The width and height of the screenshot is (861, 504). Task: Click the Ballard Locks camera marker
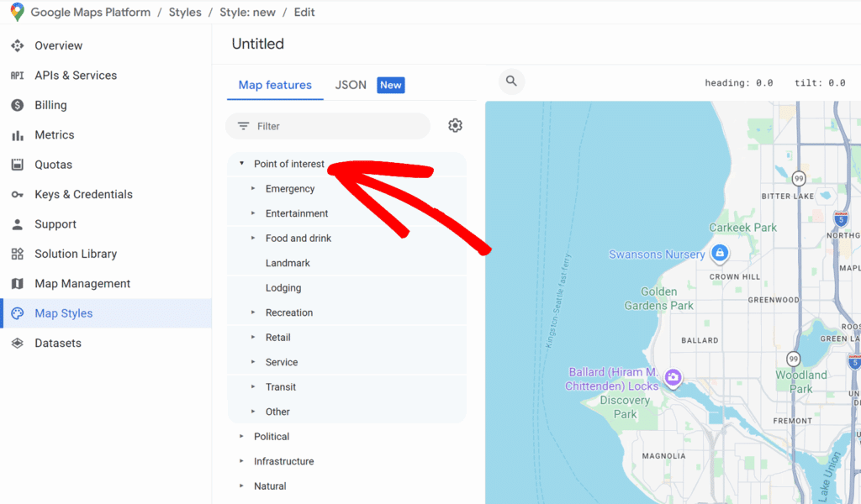673,378
